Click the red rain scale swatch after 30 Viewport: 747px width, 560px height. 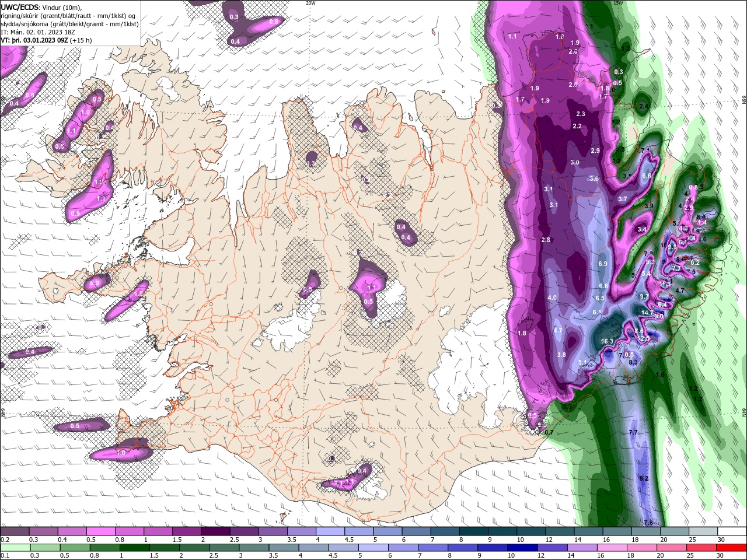pos(731,548)
